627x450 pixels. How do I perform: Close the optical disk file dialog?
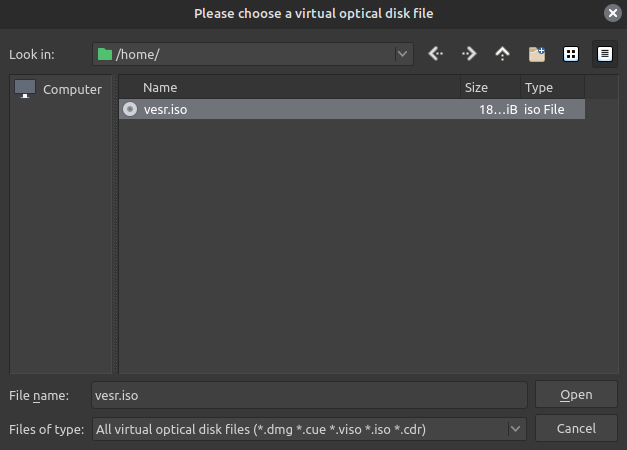[x=612, y=13]
